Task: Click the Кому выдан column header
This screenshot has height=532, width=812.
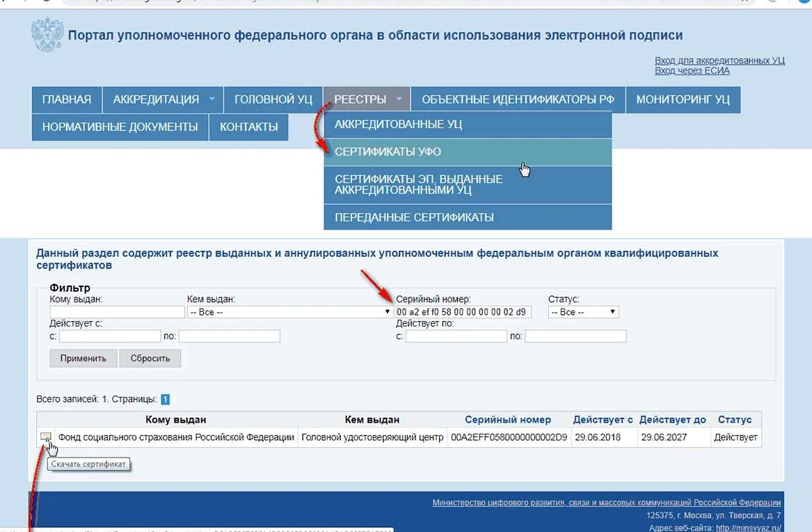Action: (175, 420)
